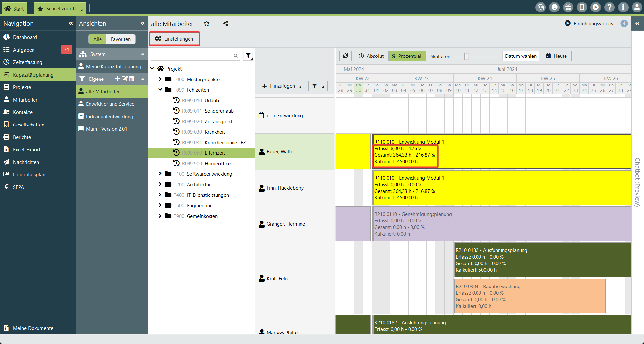This screenshot has height=344, width=644.
Task: Open the Einstellungen button
Action: 174,39
